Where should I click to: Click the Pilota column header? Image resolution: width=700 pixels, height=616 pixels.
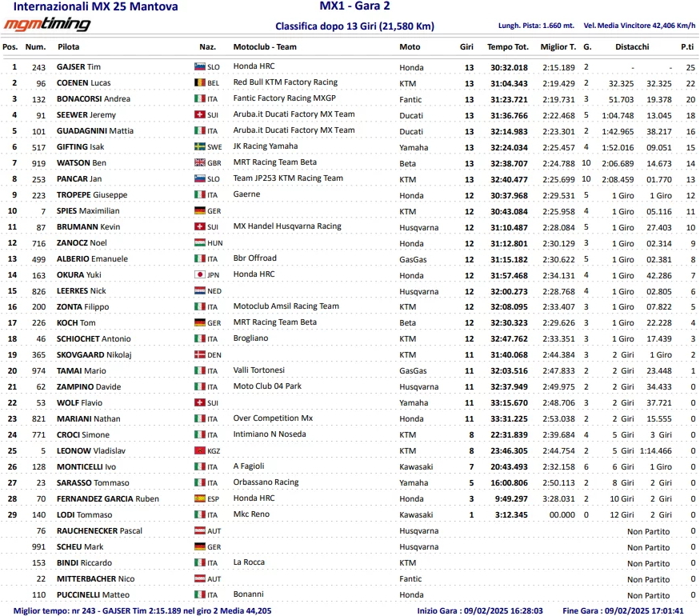click(68, 47)
